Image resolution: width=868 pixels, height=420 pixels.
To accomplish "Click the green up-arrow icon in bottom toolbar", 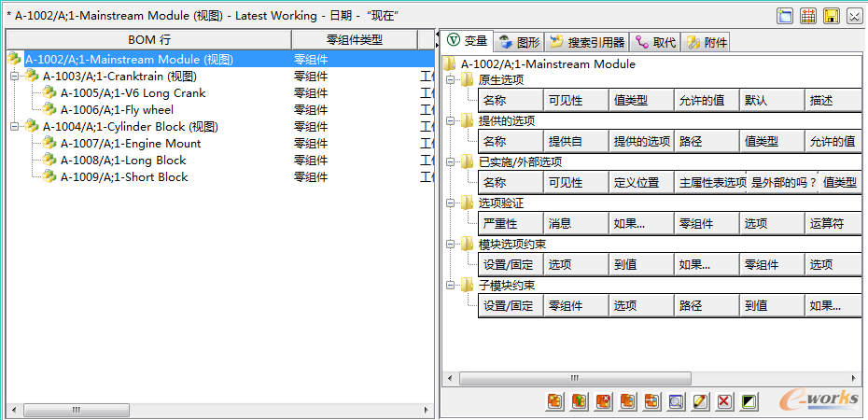I will 579,401.
